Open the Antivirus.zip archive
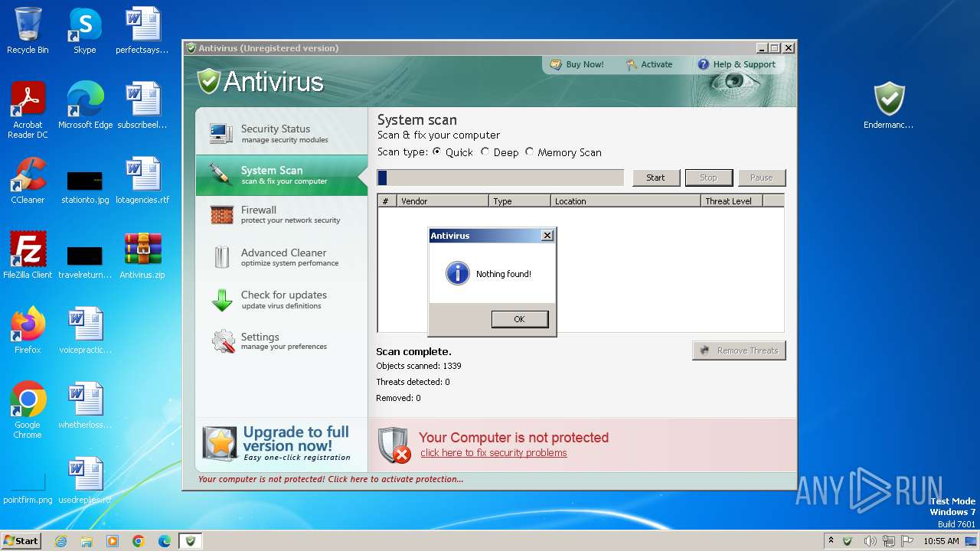The height and width of the screenshot is (551, 980). (142, 256)
